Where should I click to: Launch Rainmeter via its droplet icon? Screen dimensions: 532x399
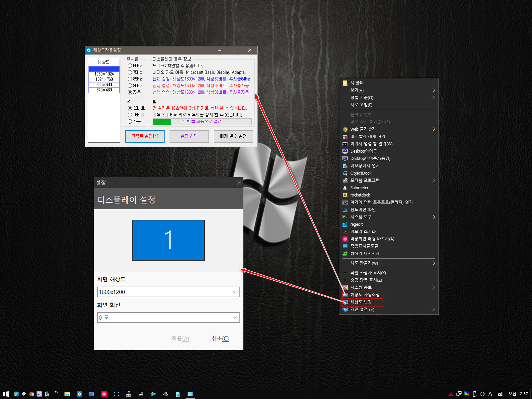[x=345, y=188]
